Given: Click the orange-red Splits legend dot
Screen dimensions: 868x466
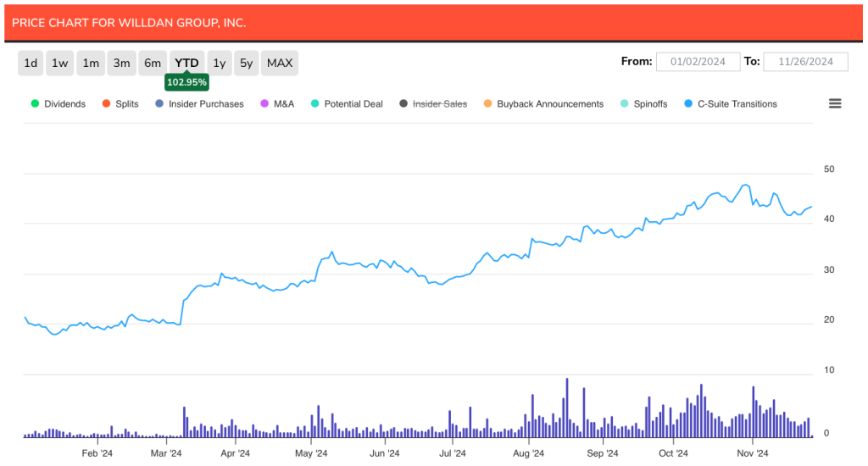Looking at the screenshot, I should (106, 103).
